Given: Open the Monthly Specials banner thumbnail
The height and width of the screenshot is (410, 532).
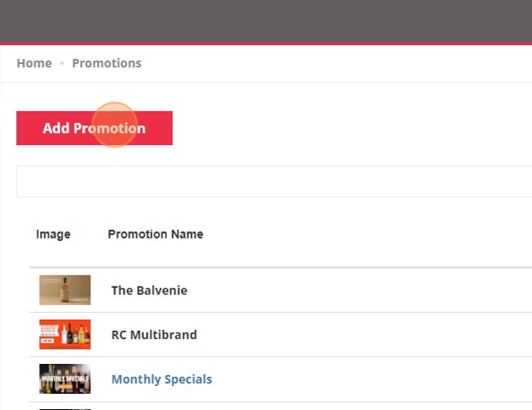Looking at the screenshot, I should (x=65, y=378).
